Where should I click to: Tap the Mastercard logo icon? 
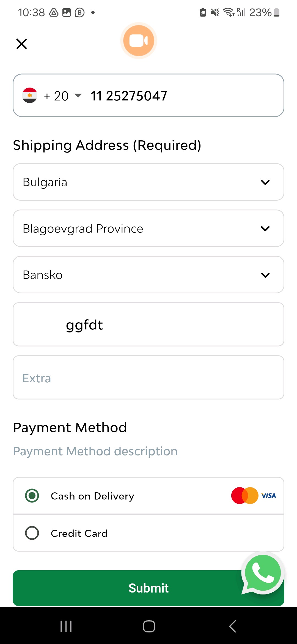coord(244,496)
